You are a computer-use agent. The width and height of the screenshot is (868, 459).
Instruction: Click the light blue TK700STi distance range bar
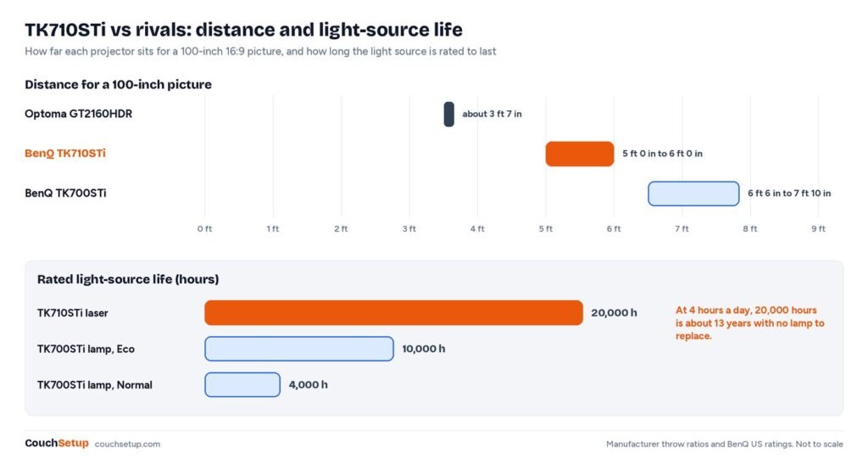(x=693, y=193)
